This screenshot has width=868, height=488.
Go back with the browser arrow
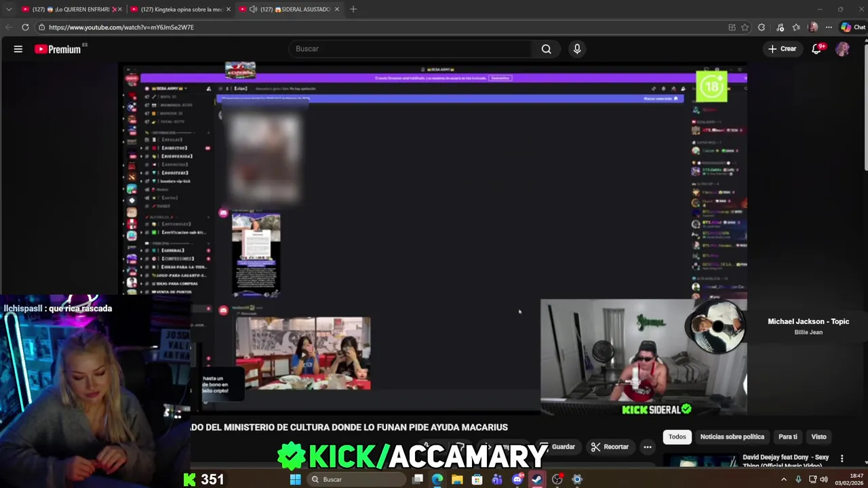click(9, 27)
